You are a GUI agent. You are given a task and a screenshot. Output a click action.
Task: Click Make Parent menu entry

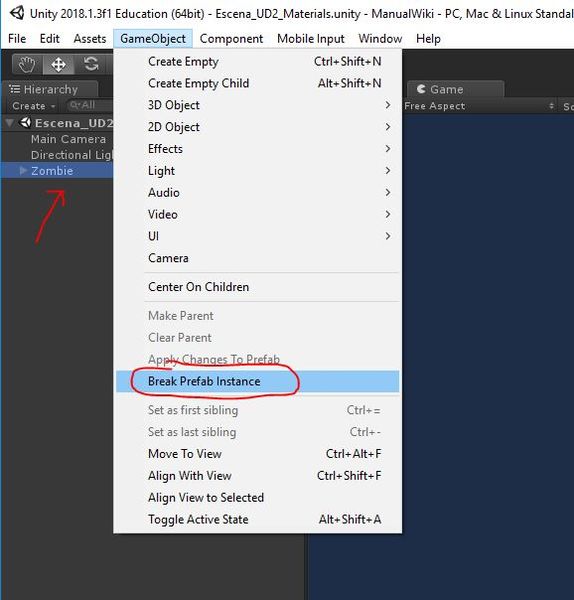pos(258,316)
